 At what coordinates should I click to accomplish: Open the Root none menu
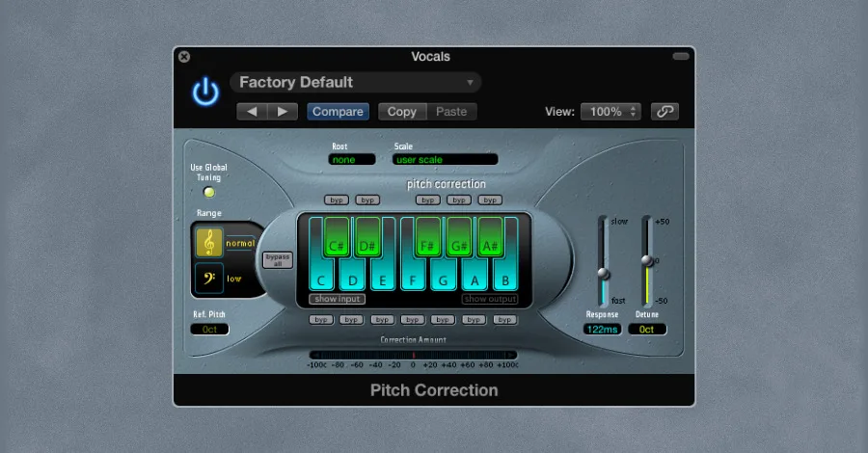[352, 160]
